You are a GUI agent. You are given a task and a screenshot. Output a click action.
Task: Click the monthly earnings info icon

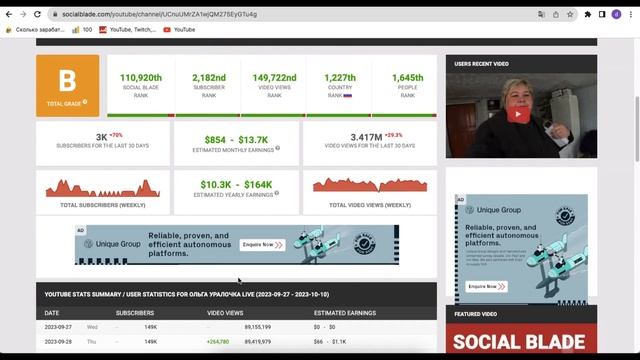[278, 148]
